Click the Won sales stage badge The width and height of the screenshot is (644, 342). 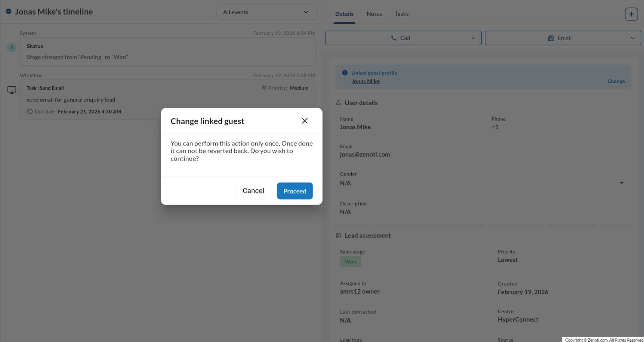(350, 261)
